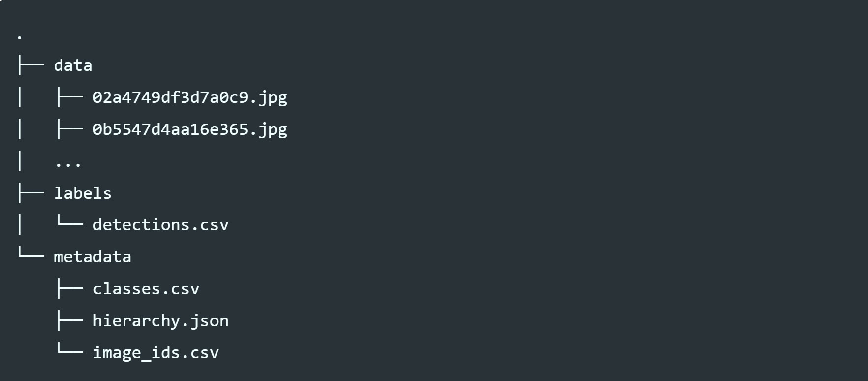Click the branch connector before classes.csv
The width and height of the screenshot is (868, 381).
point(69,289)
